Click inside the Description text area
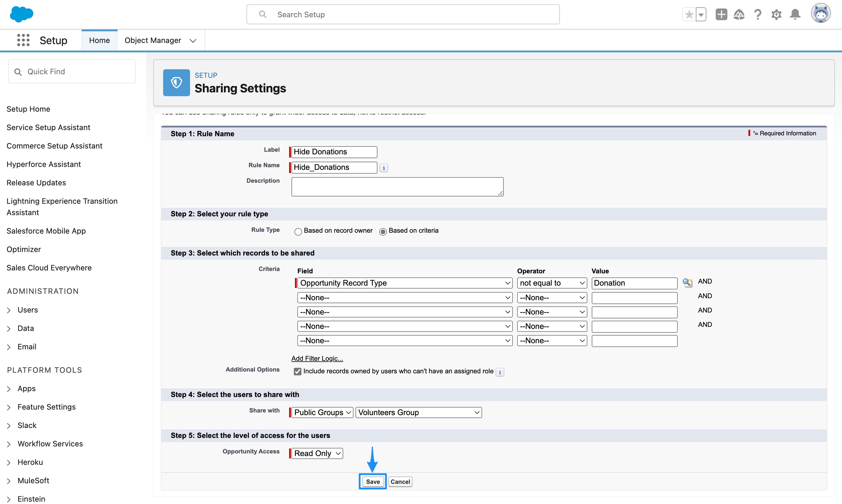The height and width of the screenshot is (504, 842). [397, 187]
